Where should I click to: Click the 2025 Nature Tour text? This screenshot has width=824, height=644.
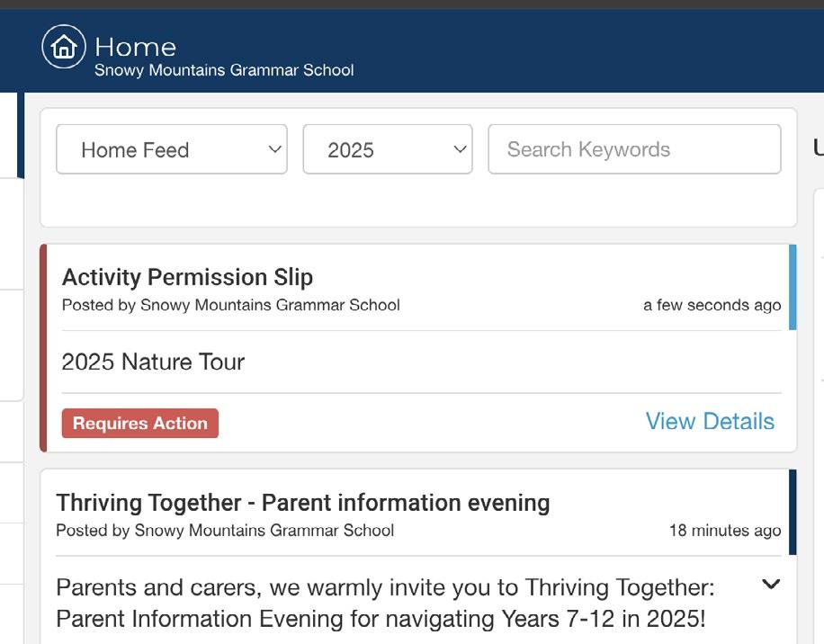(x=153, y=362)
